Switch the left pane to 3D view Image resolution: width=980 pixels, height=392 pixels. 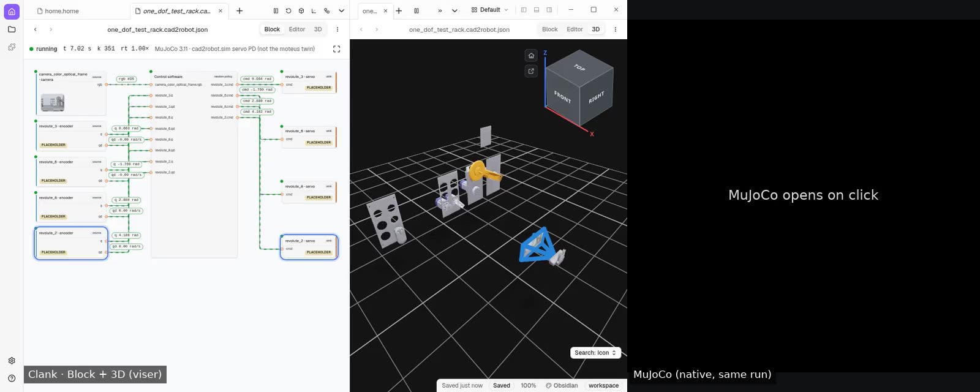pos(318,29)
